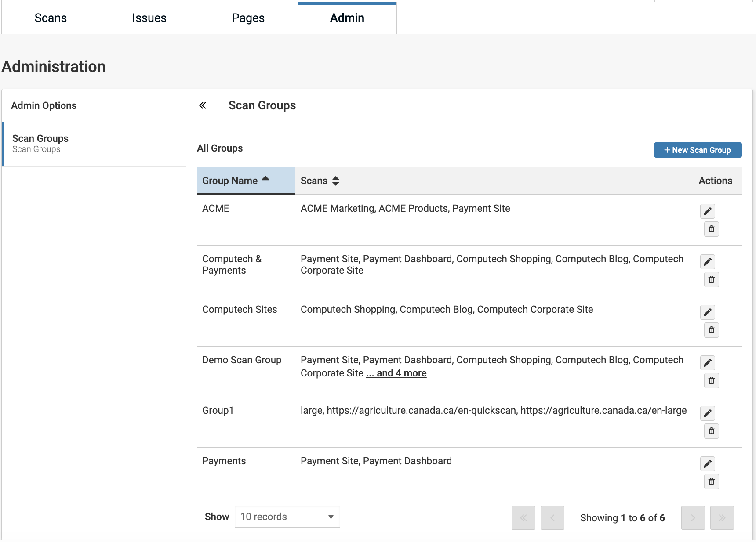Delete the Computech Sites group
Image resolution: width=756 pixels, height=542 pixels.
click(x=711, y=330)
